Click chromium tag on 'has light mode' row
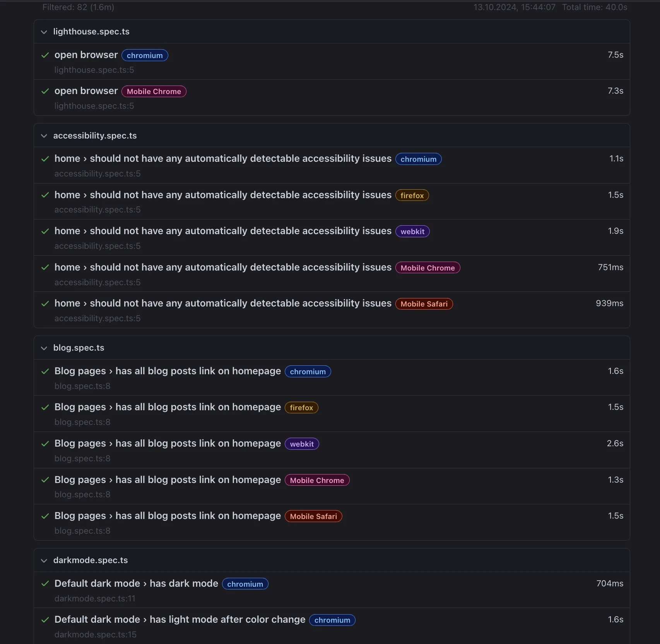 pyautogui.click(x=332, y=620)
